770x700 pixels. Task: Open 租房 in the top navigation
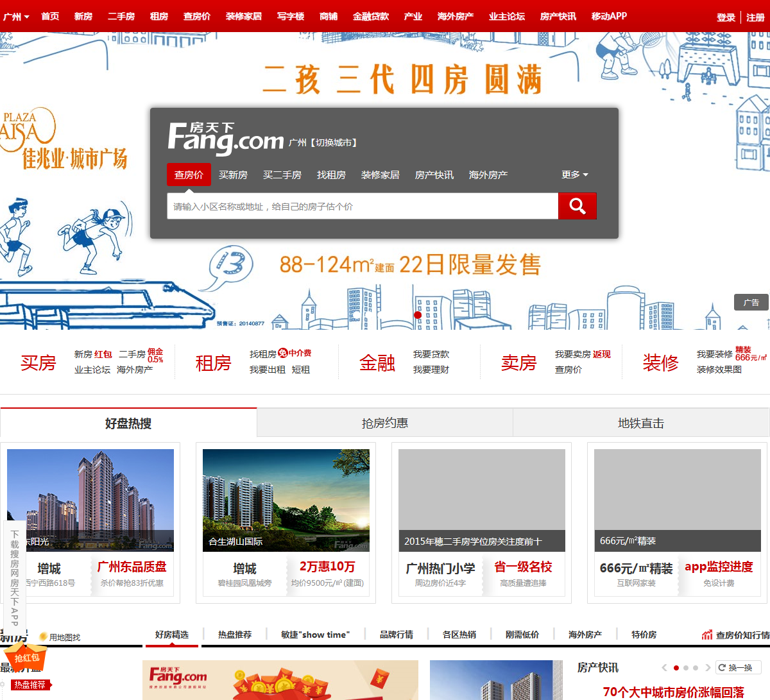click(158, 16)
